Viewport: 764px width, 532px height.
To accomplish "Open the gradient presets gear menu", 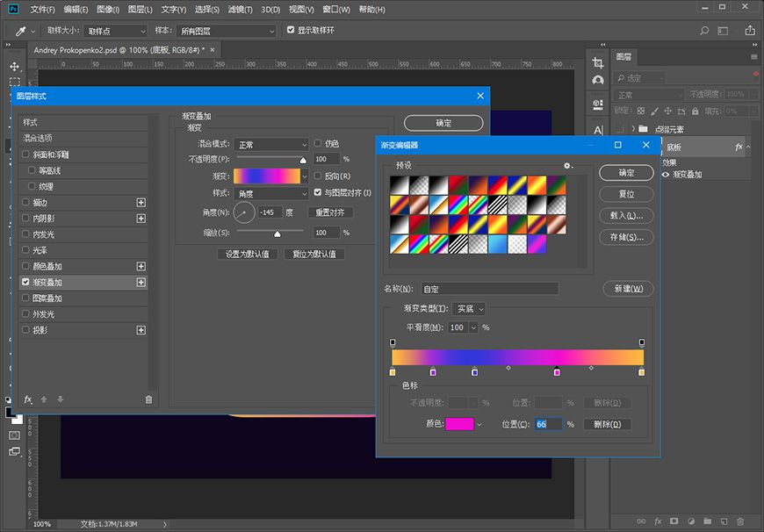I will point(567,166).
